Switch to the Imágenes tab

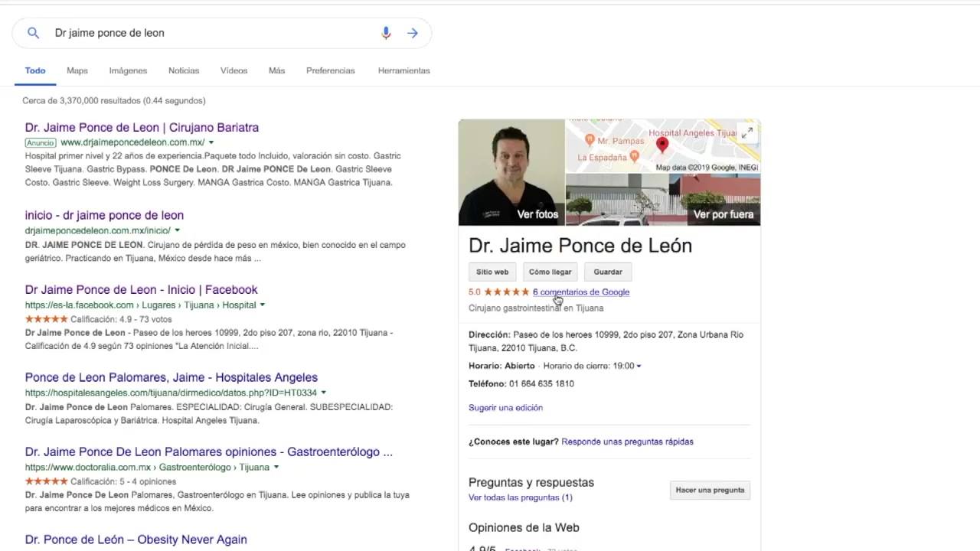[128, 70]
